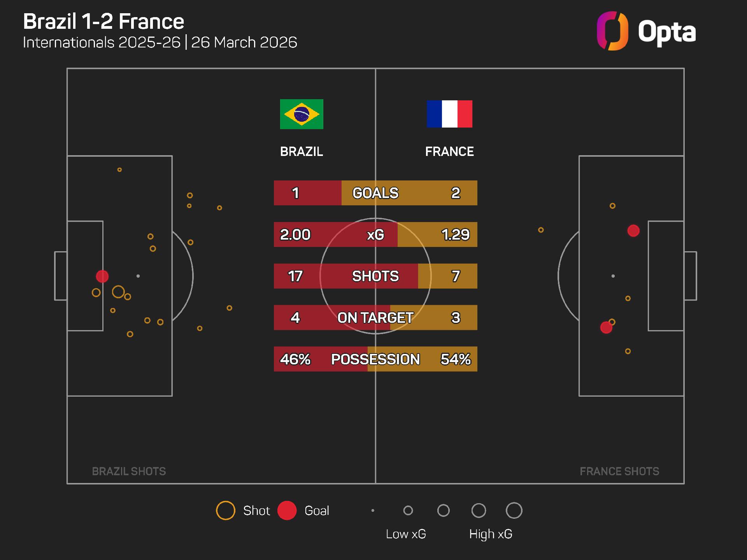Click the ON TARGET stat bar
747x560 pixels.
[x=375, y=318]
